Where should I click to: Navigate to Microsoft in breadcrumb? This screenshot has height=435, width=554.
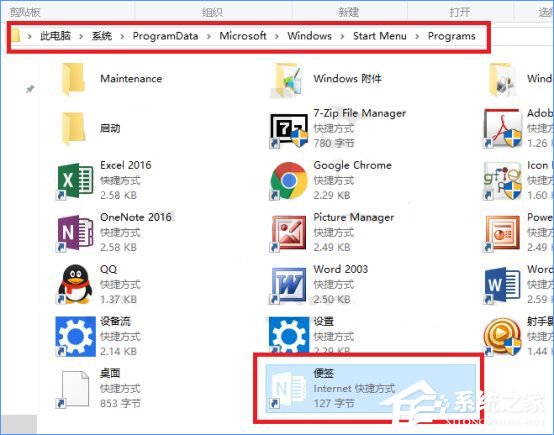[x=243, y=36]
